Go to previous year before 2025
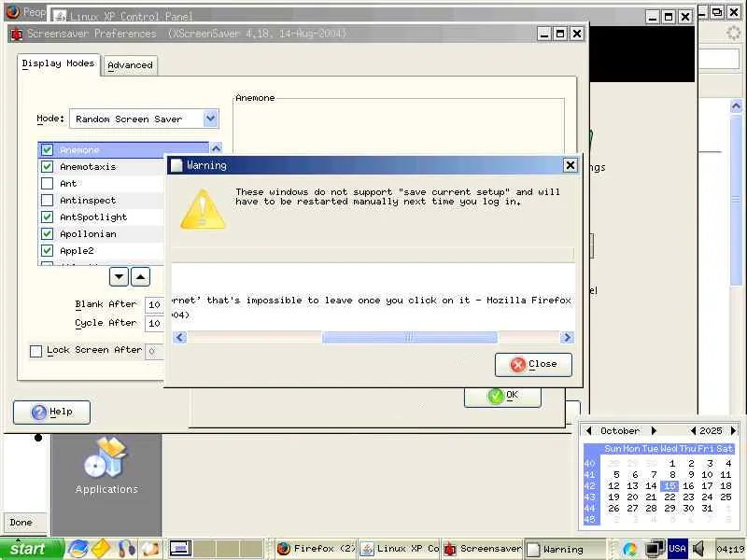This screenshot has height=560, width=747. click(x=693, y=430)
